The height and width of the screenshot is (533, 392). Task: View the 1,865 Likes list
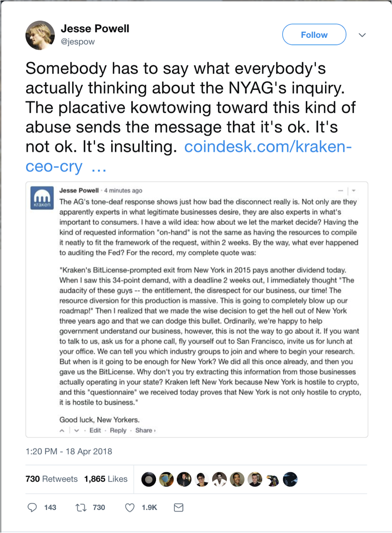coord(106,479)
